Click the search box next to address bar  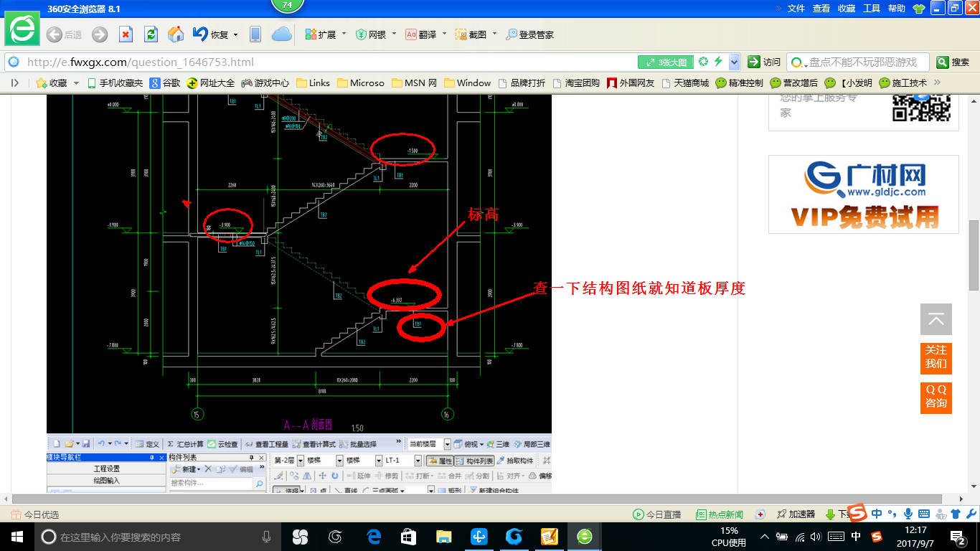[x=858, y=62]
